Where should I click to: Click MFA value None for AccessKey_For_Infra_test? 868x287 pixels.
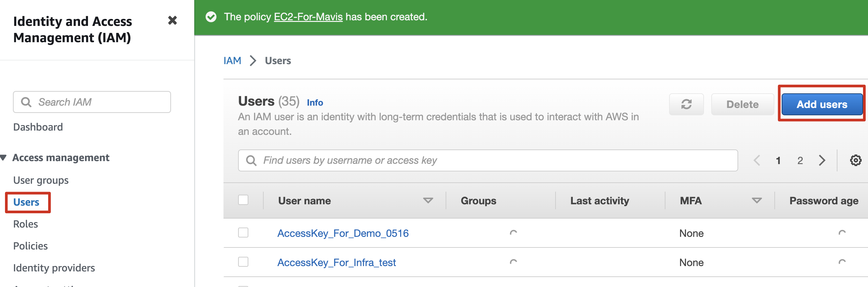click(x=691, y=262)
